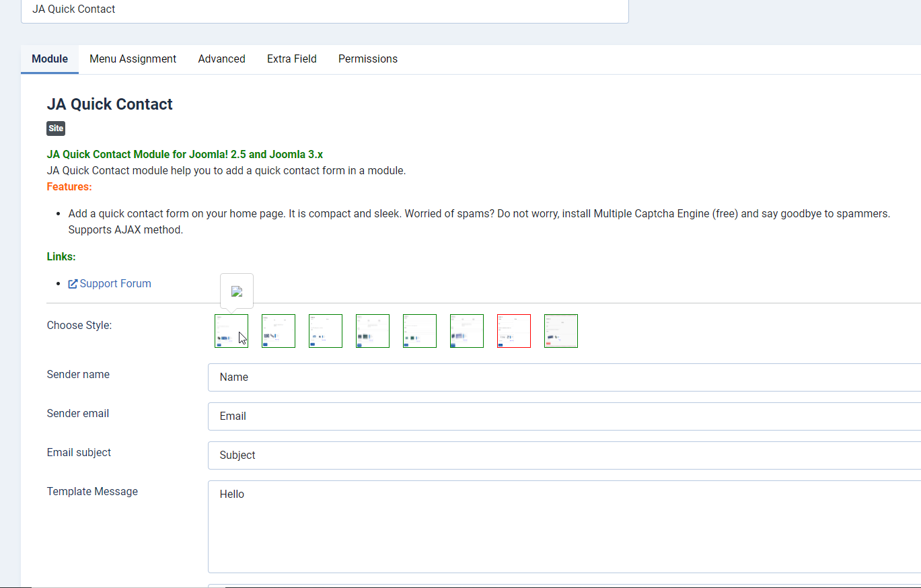
Task: Click the external-link icon beside Support Forum
Action: pos(73,284)
